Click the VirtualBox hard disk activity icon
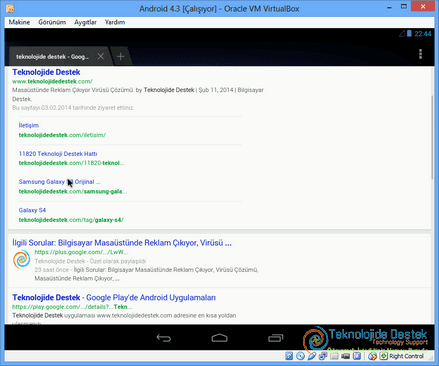439x366 pixels. 289,356
